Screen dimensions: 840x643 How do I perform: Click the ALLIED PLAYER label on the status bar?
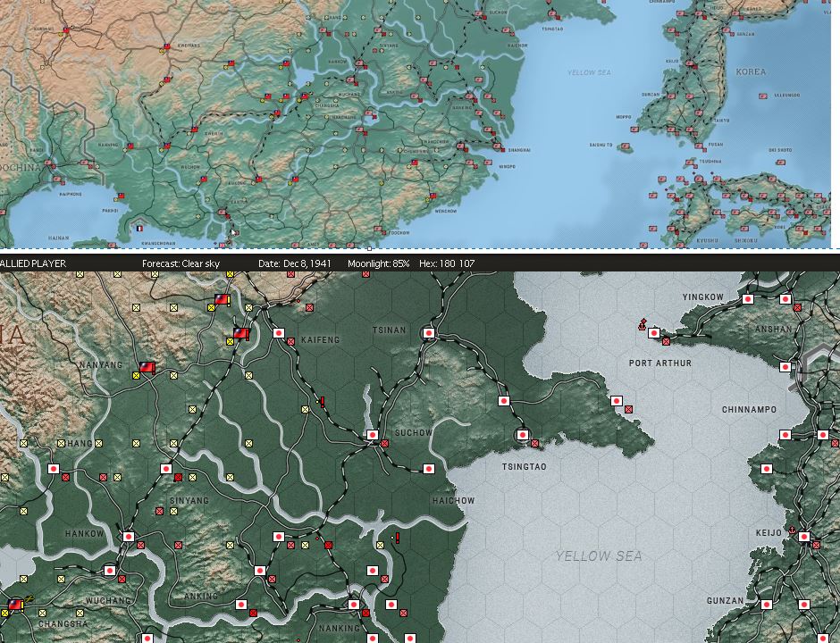(x=33, y=263)
